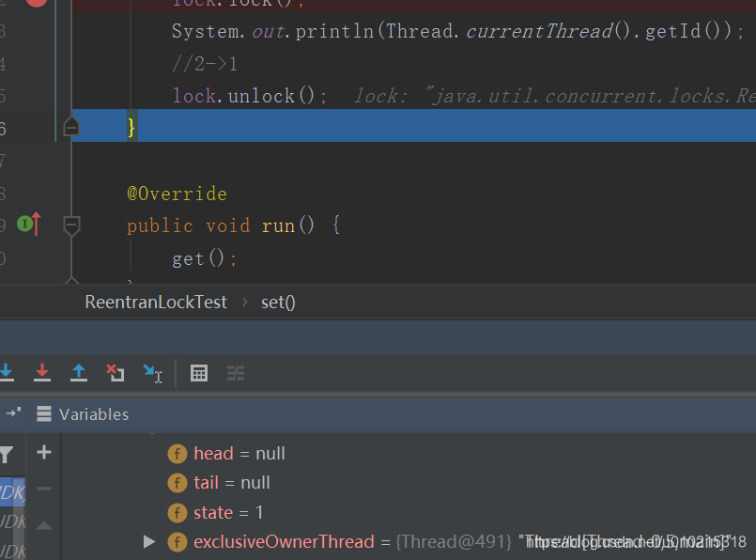Image resolution: width=756 pixels, height=560 pixels.
Task: Click the public void run() declaration
Action: click(233, 226)
